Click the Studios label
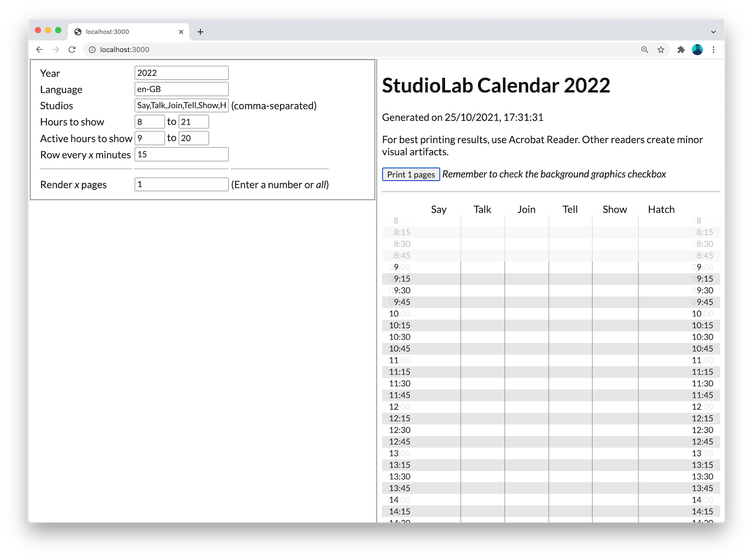 (57, 106)
